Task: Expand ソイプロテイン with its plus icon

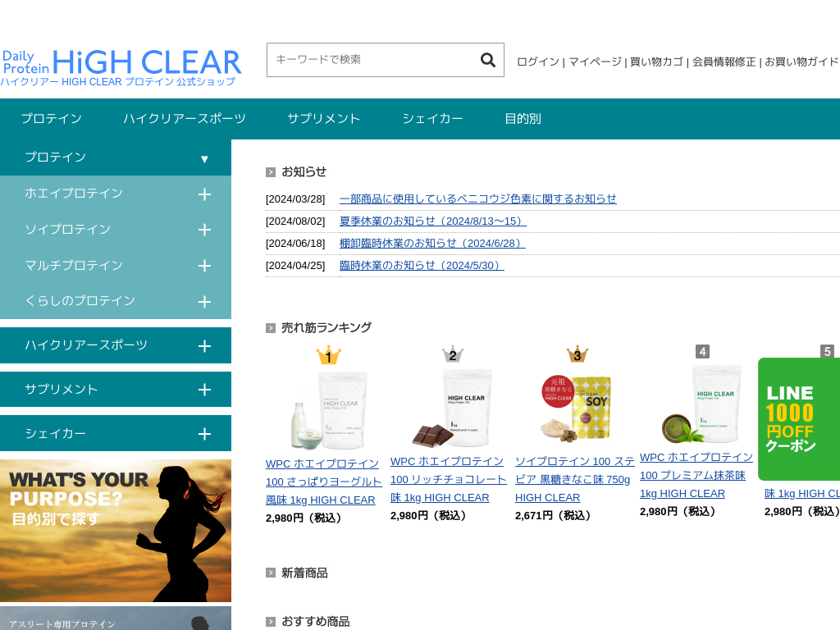Action: (204, 230)
